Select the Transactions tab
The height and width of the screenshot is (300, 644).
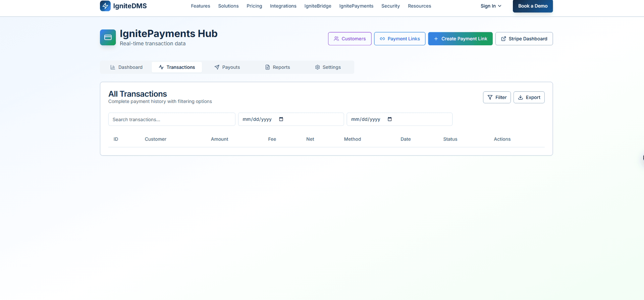pos(177,67)
